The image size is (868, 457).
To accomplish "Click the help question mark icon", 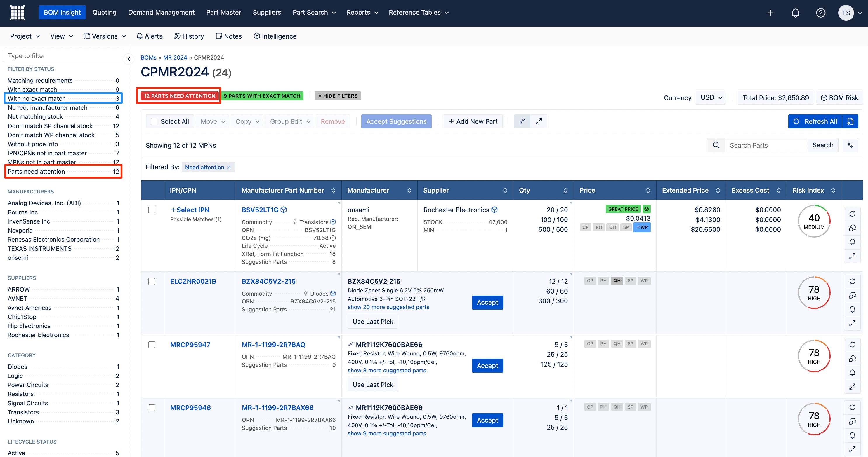I will pyautogui.click(x=820, y=13).
